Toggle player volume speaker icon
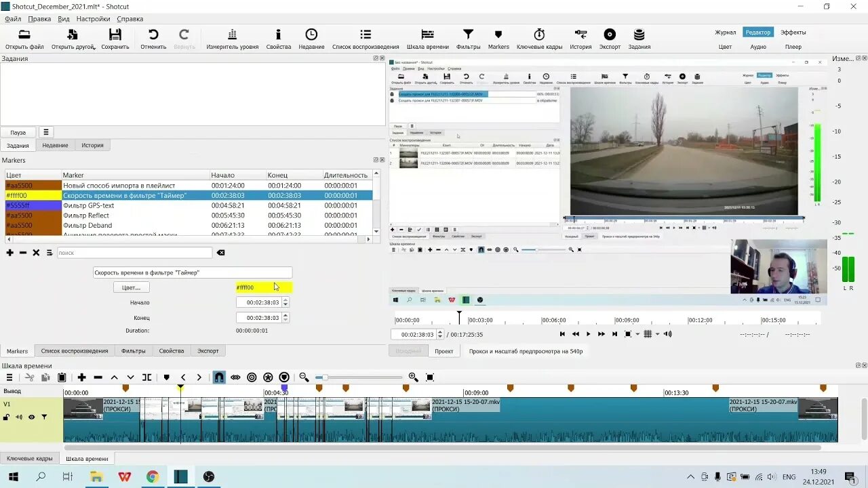Viewport: 868px width, 488px height. coord(668,334)
